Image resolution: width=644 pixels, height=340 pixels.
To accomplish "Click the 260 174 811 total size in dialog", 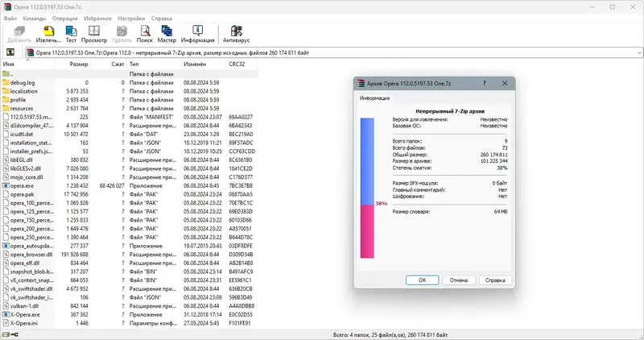I will pyautogui.click(x=493, y=155).
